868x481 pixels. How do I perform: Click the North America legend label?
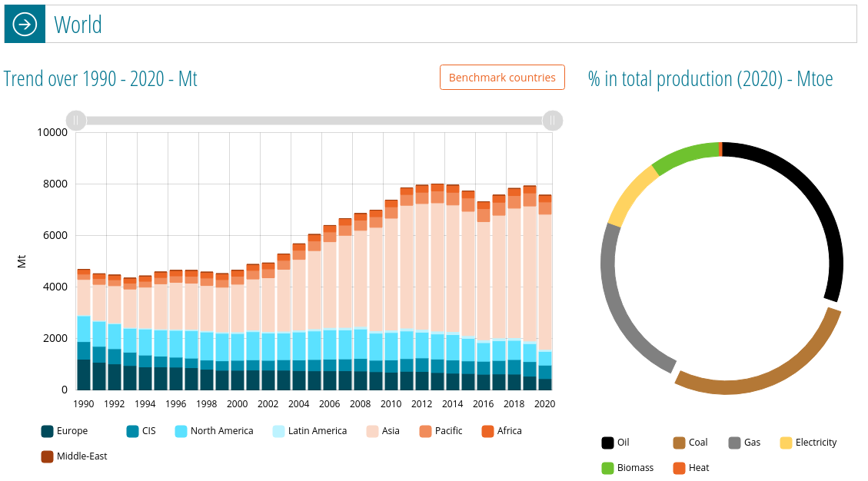[x=222, y=430]
